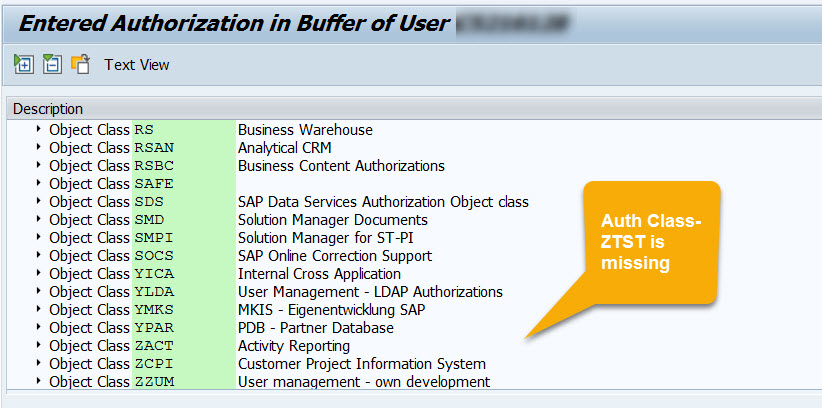Expand the SAFE object class arrow
The height and width of the screenshot is (408, 822).
(39, 184)
